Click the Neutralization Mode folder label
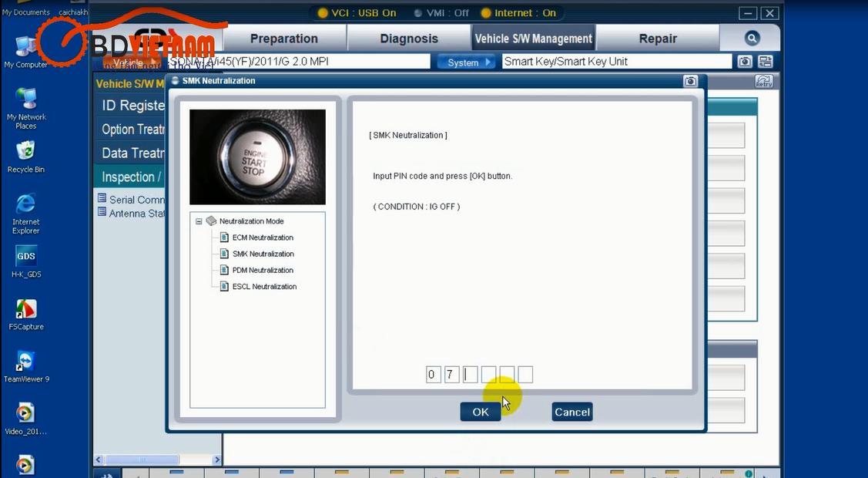This screenshot has height=478, width=868. click(251, 221)
